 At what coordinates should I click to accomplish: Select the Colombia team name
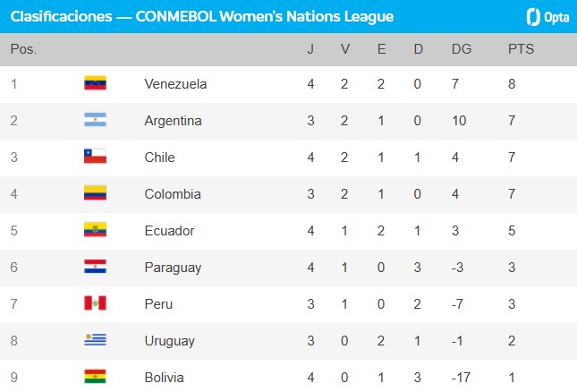click(x=172, y=193)
